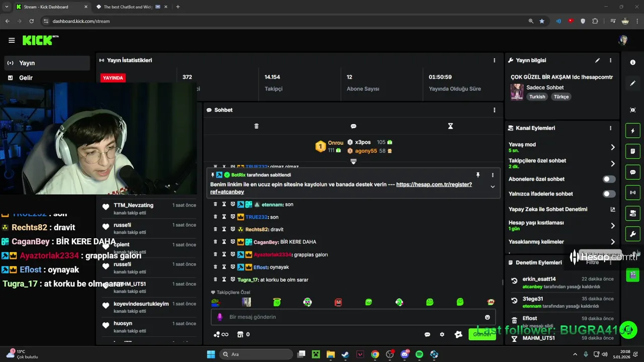
Task: Open Kanal Eylemleri options menu
Action: click(x=610, y=128)
